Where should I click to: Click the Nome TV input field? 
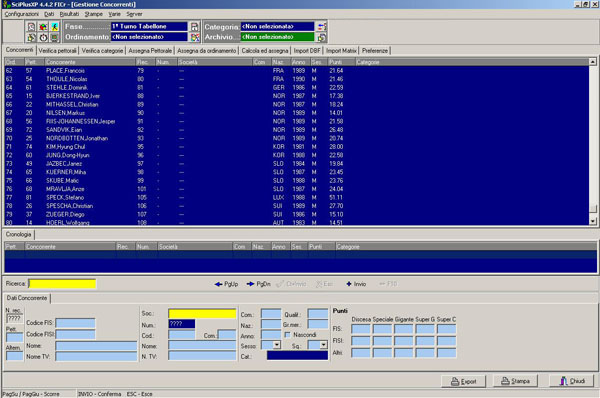(96, 357)
